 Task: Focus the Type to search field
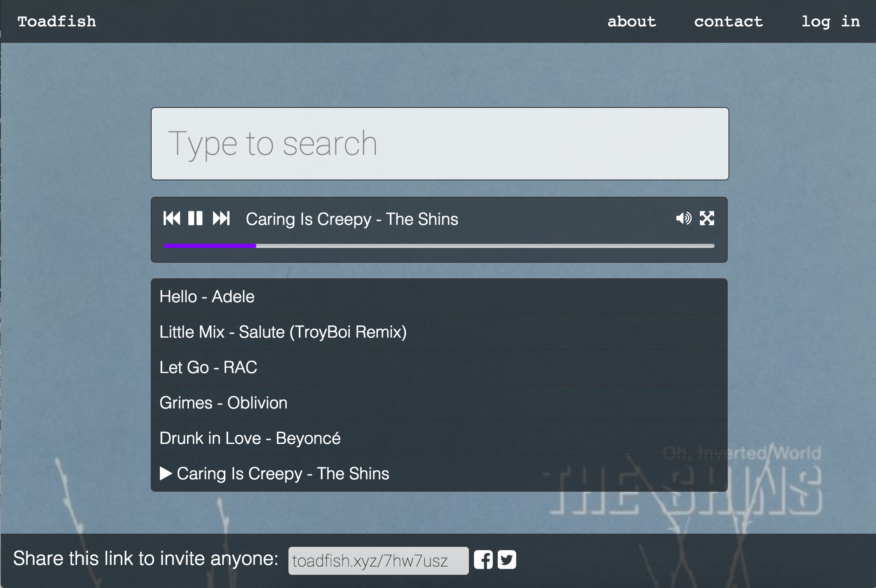(x=440, y=144)
